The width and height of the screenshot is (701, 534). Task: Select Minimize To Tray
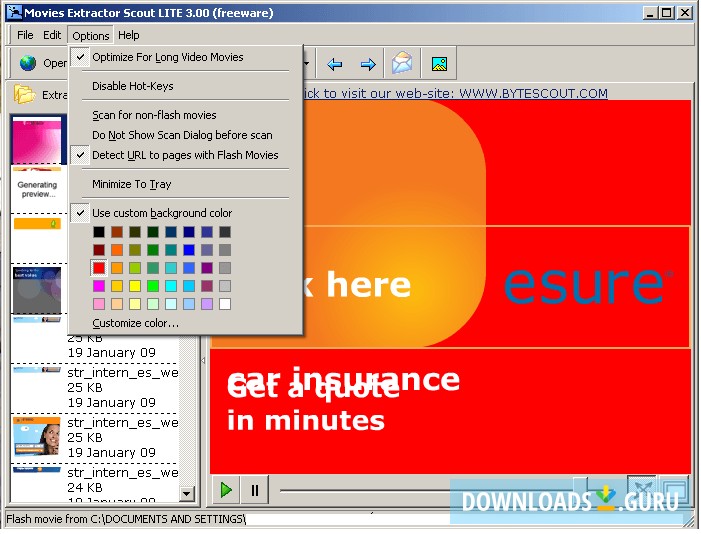coord(186,184)
